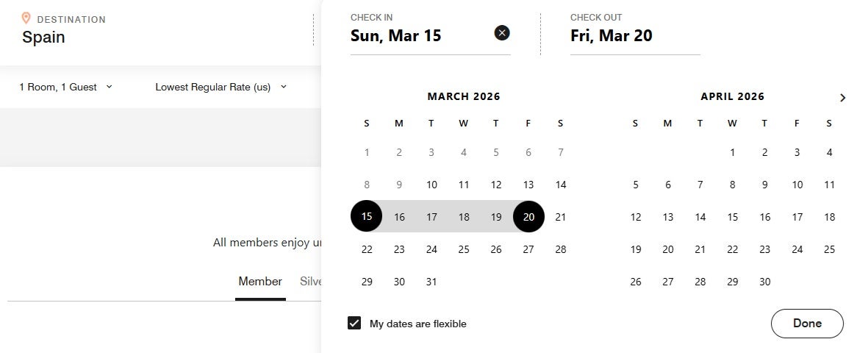Switch to the Member tab

pos(260,282)
